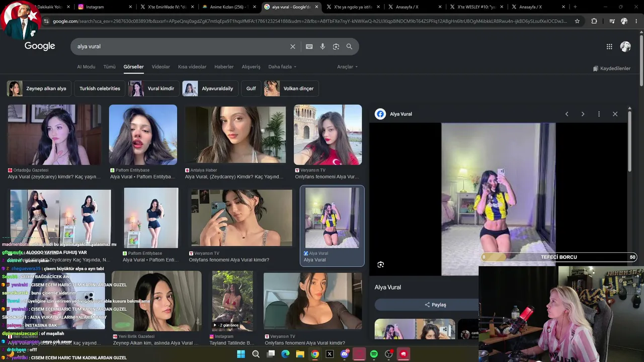Search by image with the Lens icon
Viewport: 644px width, 362px height.
click(336, 46)
